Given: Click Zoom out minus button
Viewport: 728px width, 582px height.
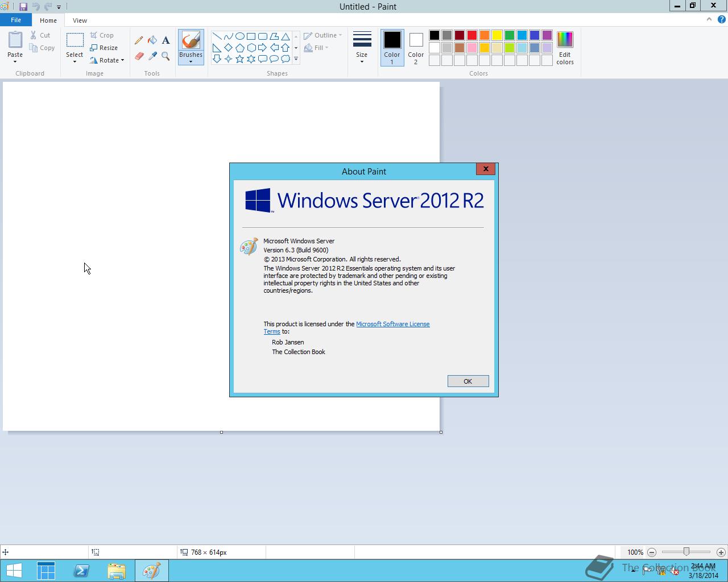Looking at the screenshot, I should (652, 552).
